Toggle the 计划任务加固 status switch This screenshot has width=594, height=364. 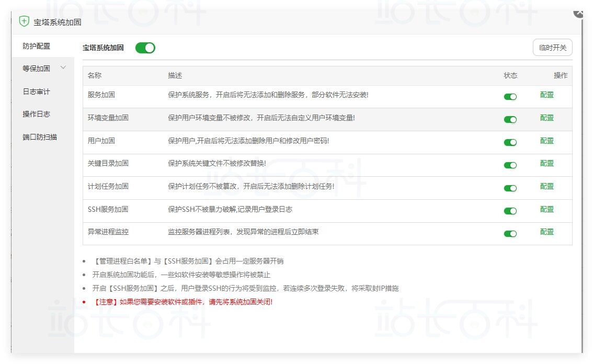(510, 188)
